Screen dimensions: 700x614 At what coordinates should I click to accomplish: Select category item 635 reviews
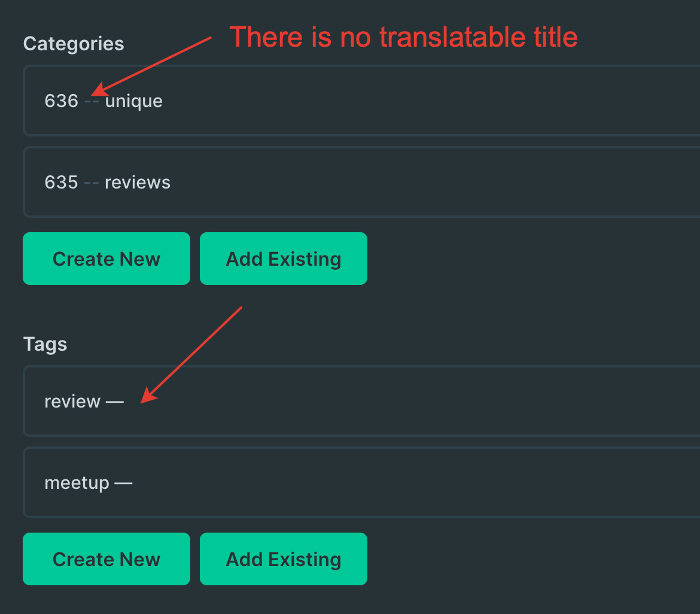239,182
